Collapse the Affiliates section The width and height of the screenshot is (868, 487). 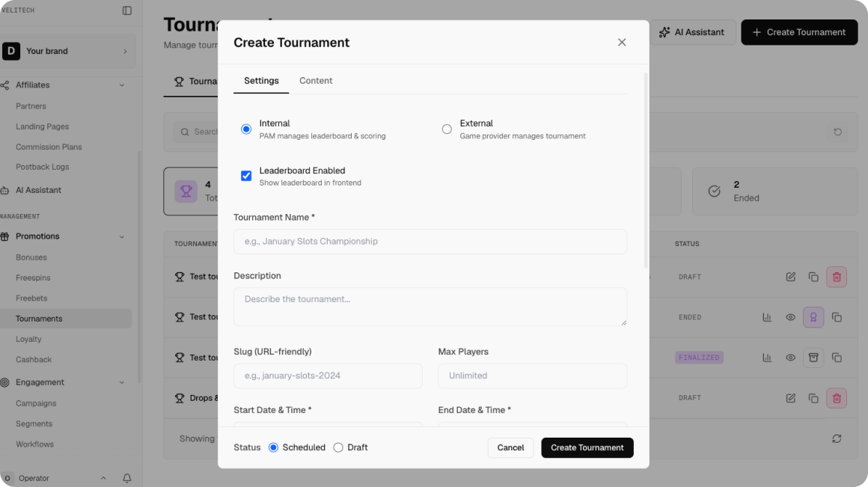point(122,85)
